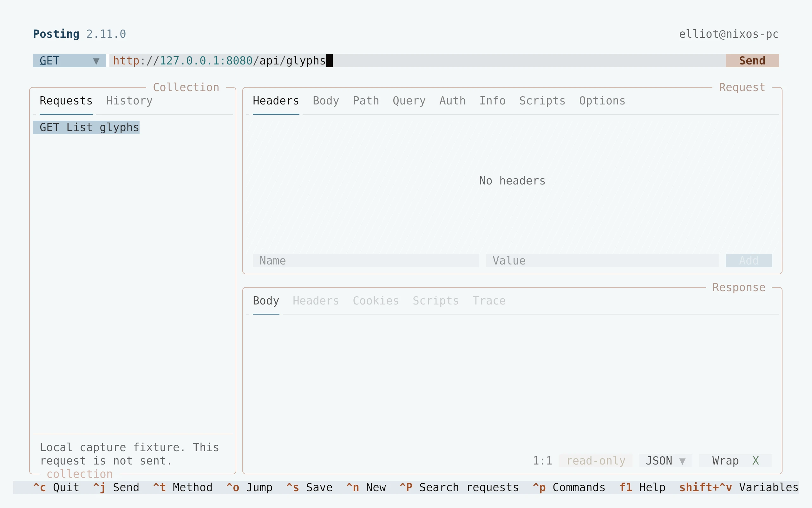The width and height of the screenshot is (812, 508).
Task: Click shift+^v Variables in the footer
Action: pyautogui.click(x=739, y=487)
